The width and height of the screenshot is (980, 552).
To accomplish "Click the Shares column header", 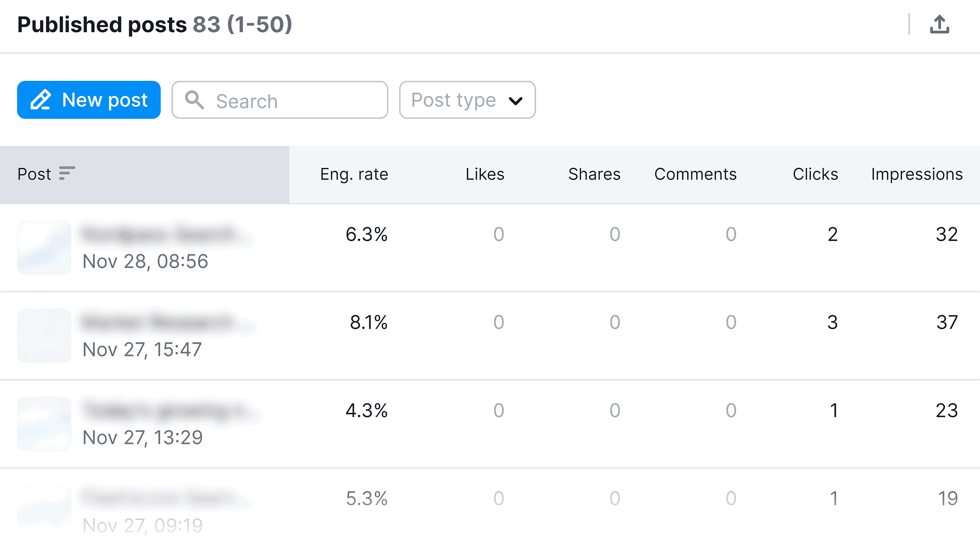I will coord(593,174).
